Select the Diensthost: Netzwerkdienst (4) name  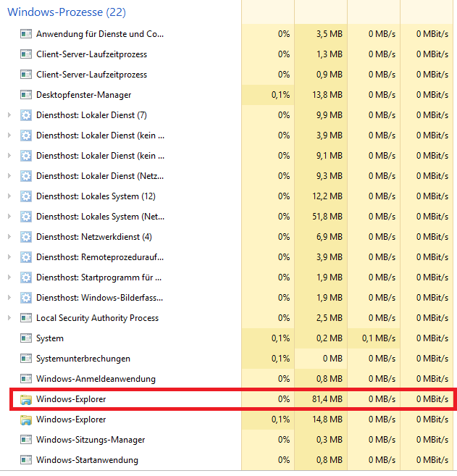click(94, 237)
